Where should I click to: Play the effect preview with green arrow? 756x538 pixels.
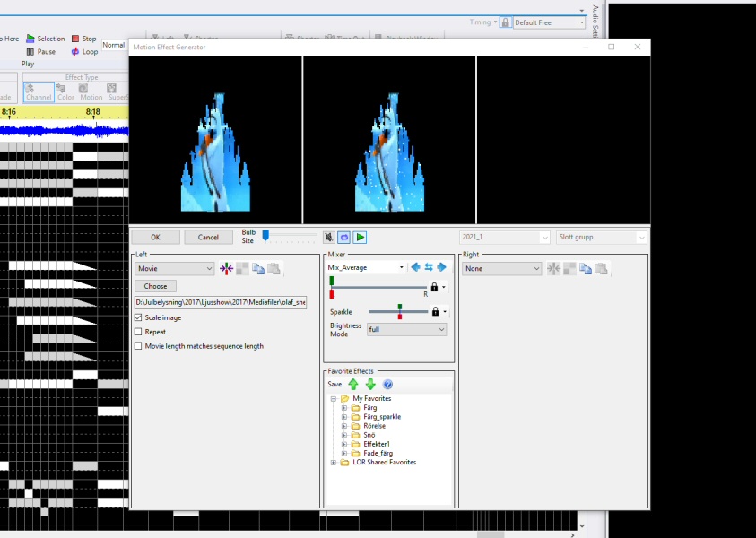point(360,238)
